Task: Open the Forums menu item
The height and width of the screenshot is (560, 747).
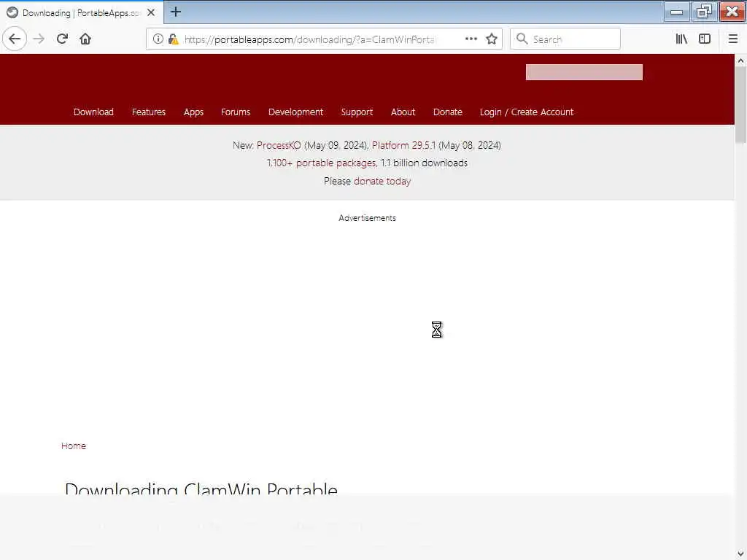Action: coord(236,112)
